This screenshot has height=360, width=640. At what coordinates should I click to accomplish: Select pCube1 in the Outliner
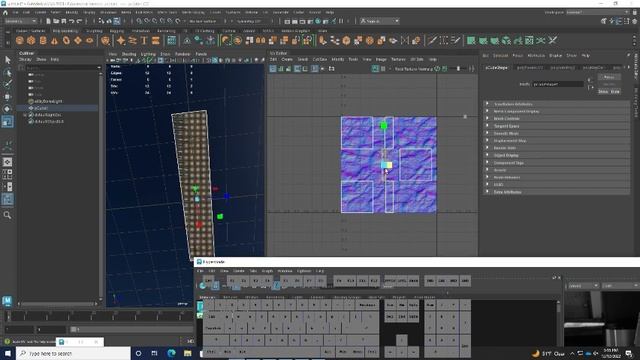[41, 108]
